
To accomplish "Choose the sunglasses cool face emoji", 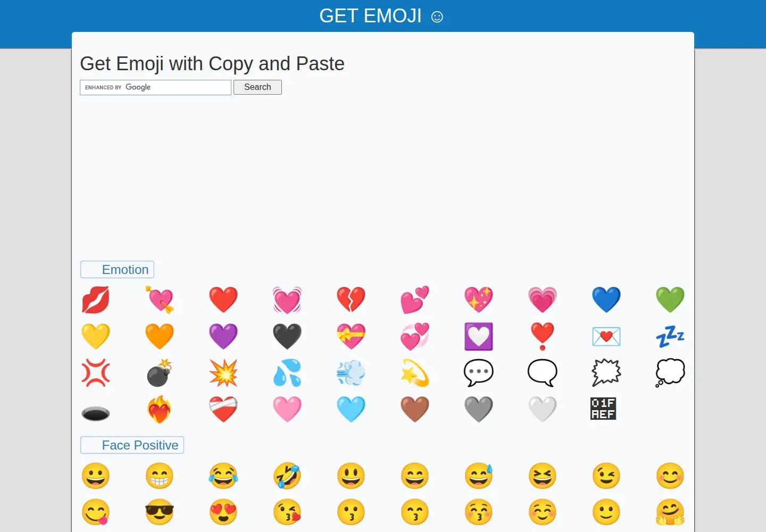I will (x=160, y=512).
